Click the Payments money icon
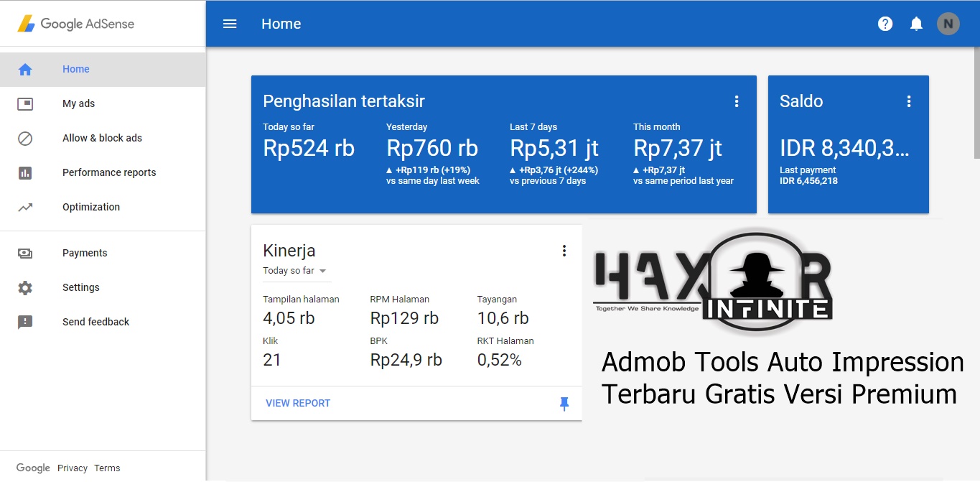Image resolution: width=980 pixels, height=482 pixels. point(25,253)
